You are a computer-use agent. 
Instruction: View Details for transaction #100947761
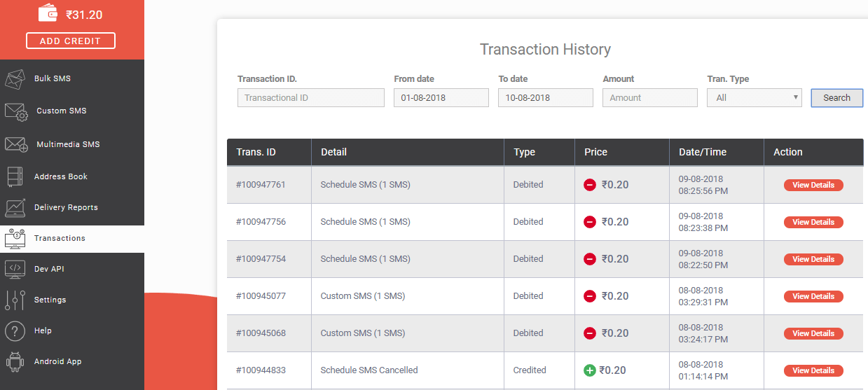(x=813, y=185)
